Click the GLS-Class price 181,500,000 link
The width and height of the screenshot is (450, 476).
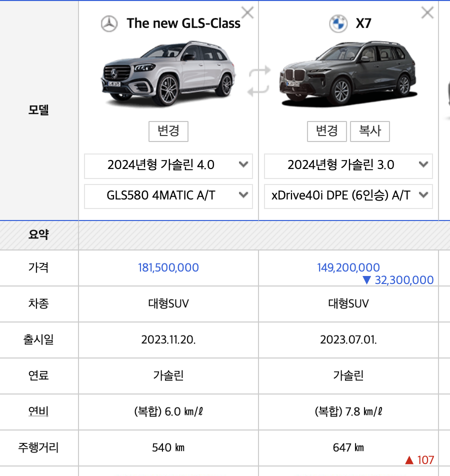(168, 267)
